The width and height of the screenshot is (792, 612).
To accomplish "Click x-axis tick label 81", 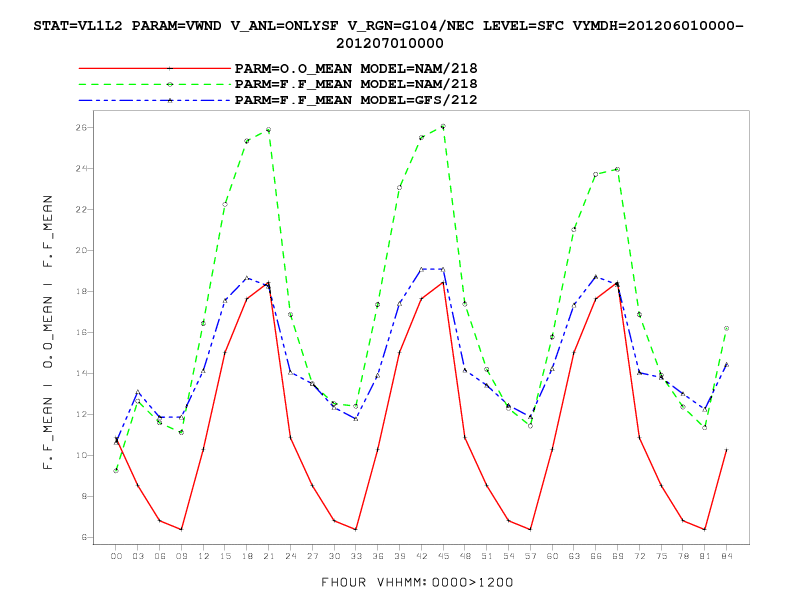I will 705,556.
